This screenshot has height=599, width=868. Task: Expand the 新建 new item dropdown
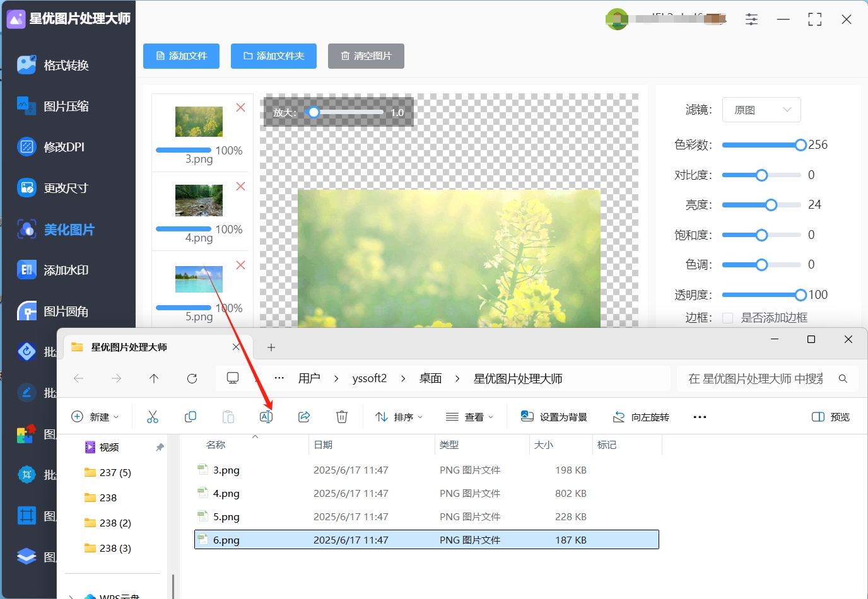(x=95, y=417)
